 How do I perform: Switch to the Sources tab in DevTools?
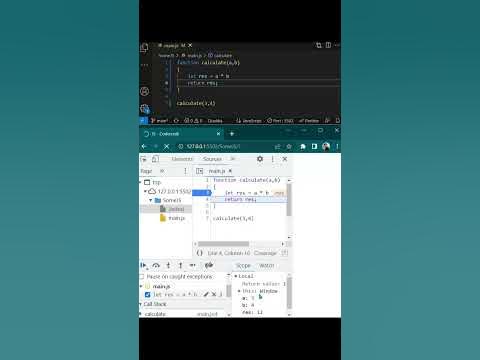pos(212,159)
